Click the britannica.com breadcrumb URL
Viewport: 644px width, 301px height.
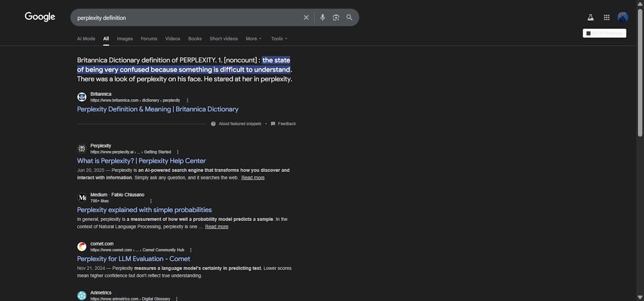135,100
